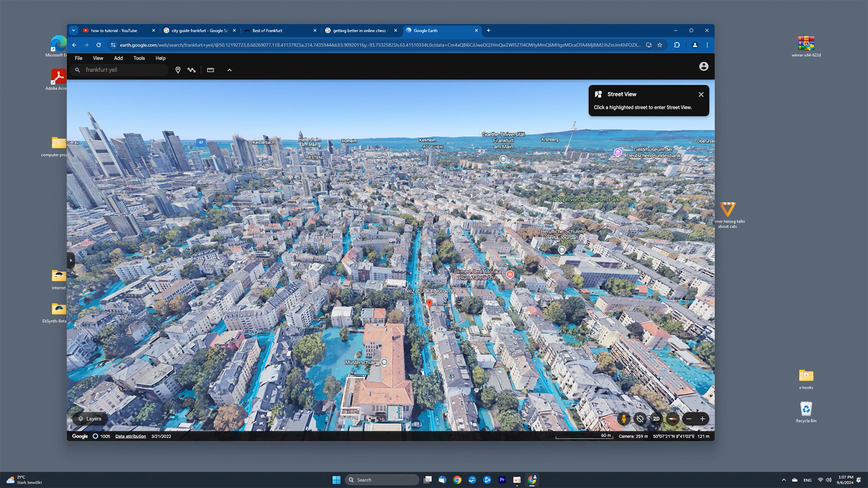The width and height of the screenshot is (868, 488).
Task: Click the red Nezabudka Nordend pin
Action: [x=429, y=303]
